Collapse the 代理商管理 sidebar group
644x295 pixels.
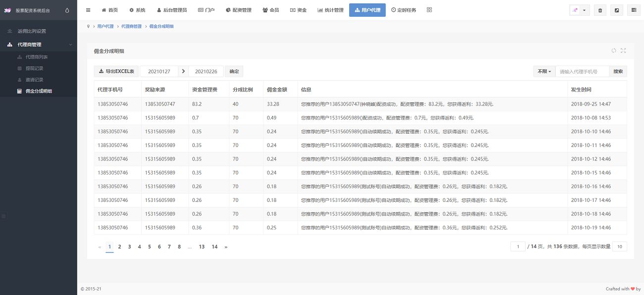pos(39,45)
